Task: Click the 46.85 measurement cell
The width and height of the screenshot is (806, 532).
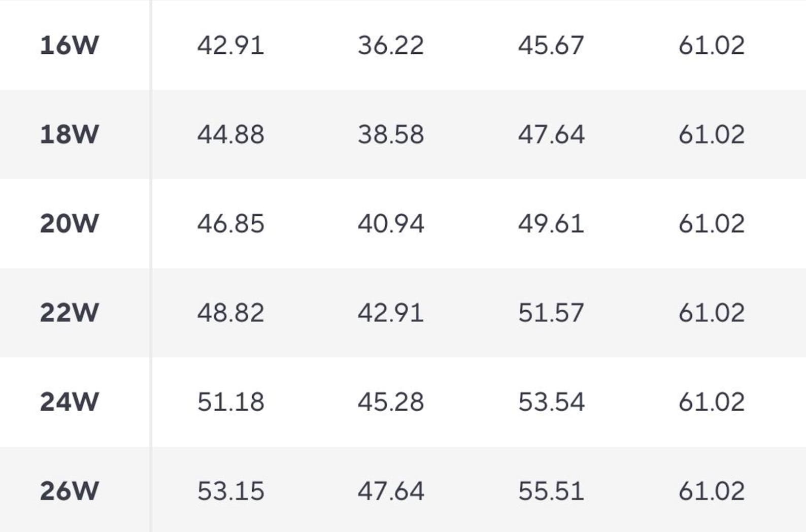Action: 231,223
